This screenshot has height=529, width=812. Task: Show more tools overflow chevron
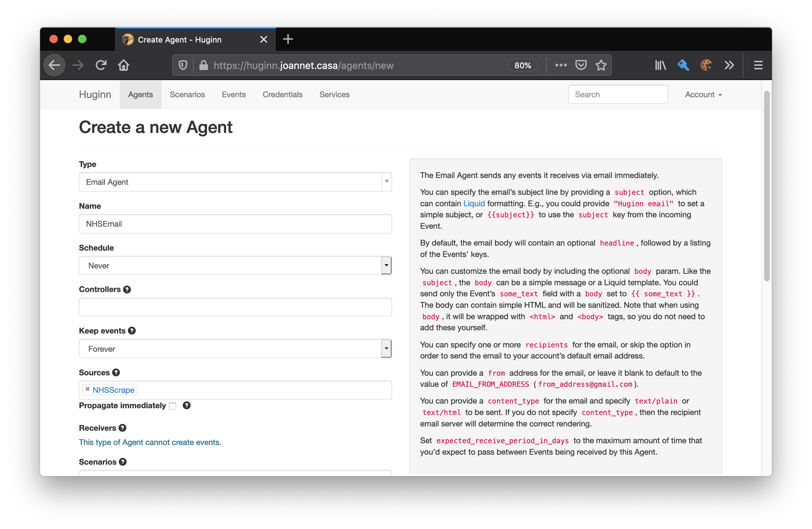point(729,65)
